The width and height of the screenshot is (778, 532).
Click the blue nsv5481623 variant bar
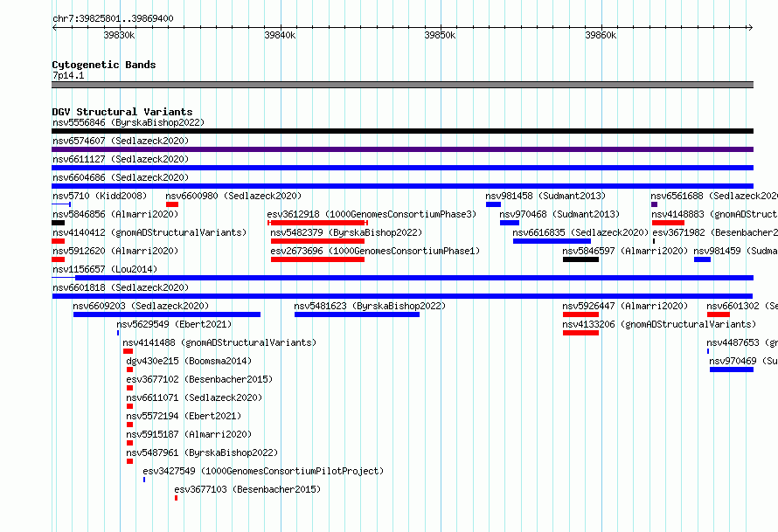[x=358, y=314]
